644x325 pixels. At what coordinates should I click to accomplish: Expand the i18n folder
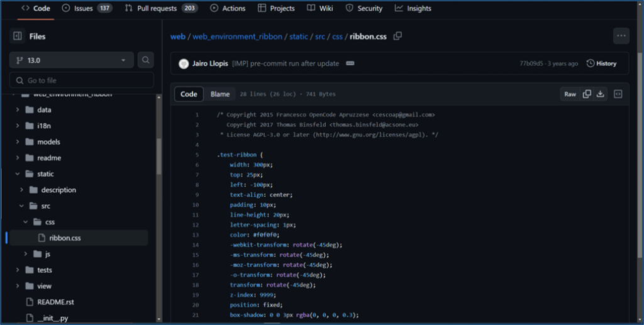[x=17, y=126]
